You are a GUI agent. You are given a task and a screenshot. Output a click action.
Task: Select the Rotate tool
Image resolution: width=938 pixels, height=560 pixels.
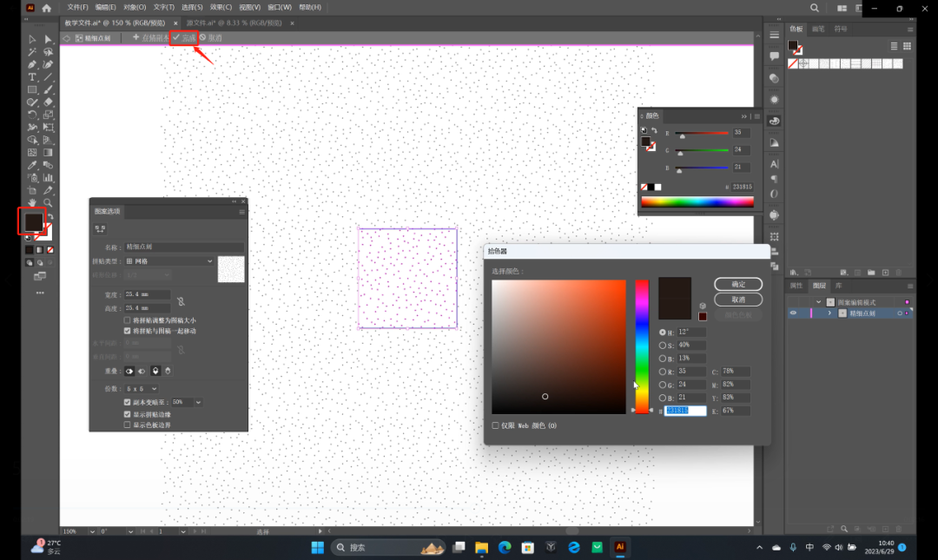coord(32,115)
